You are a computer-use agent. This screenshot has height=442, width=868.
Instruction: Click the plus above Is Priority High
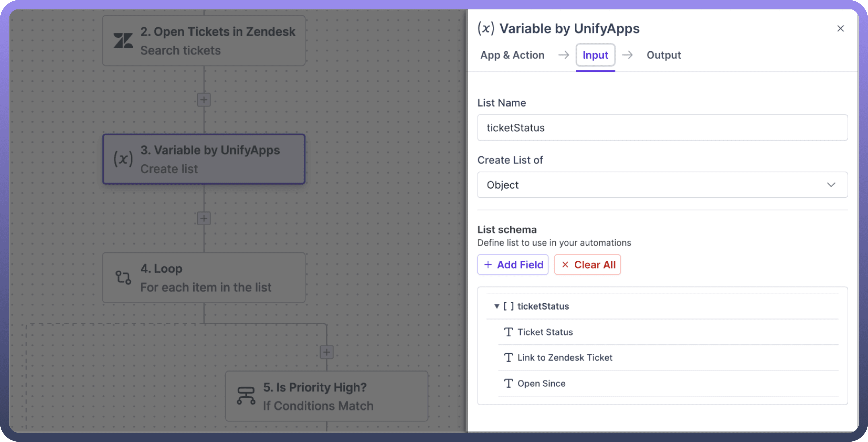[327, 352]
